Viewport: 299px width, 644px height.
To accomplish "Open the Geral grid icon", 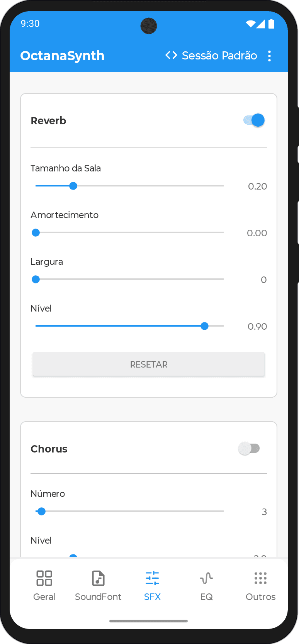I will click(44, 578).
